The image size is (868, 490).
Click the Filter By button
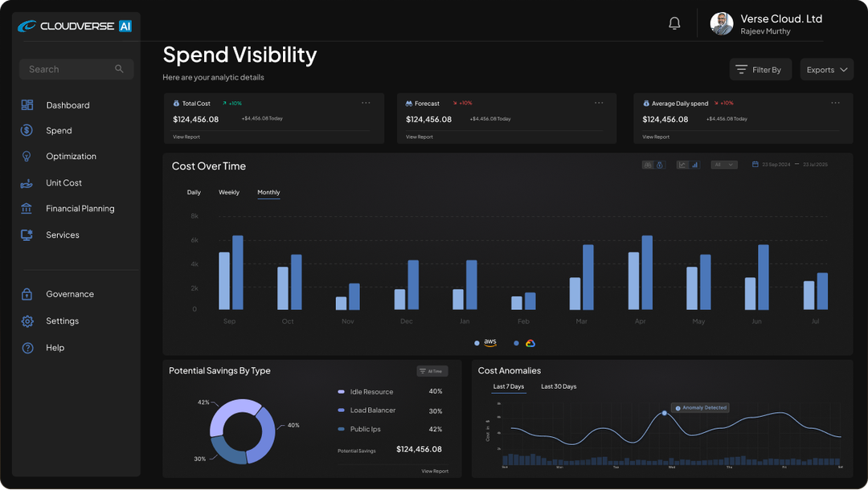(x=760, y=69)
